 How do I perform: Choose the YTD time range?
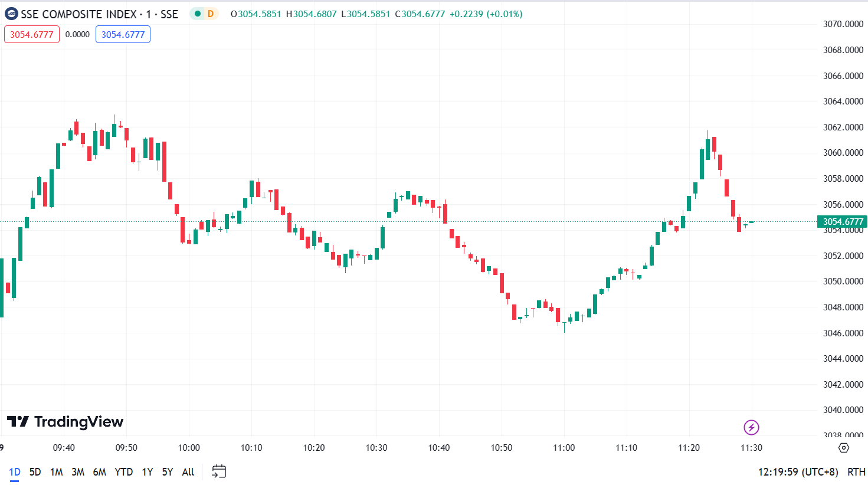click(124, 472)
